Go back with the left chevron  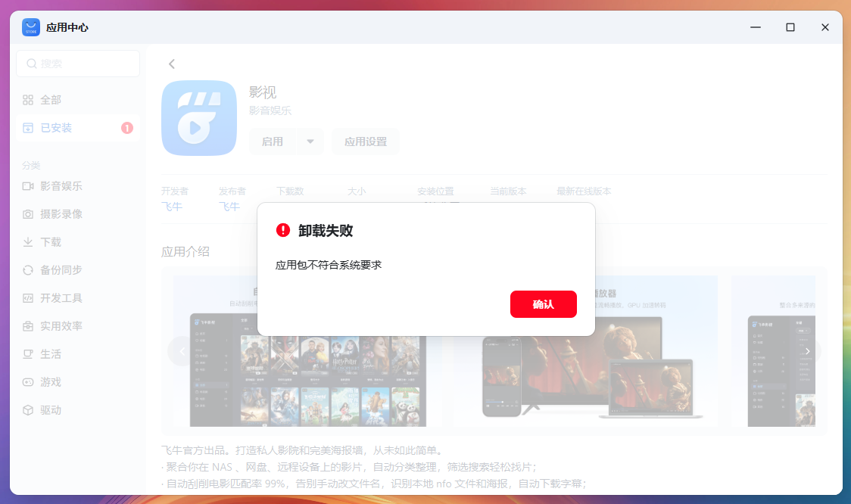172,64
